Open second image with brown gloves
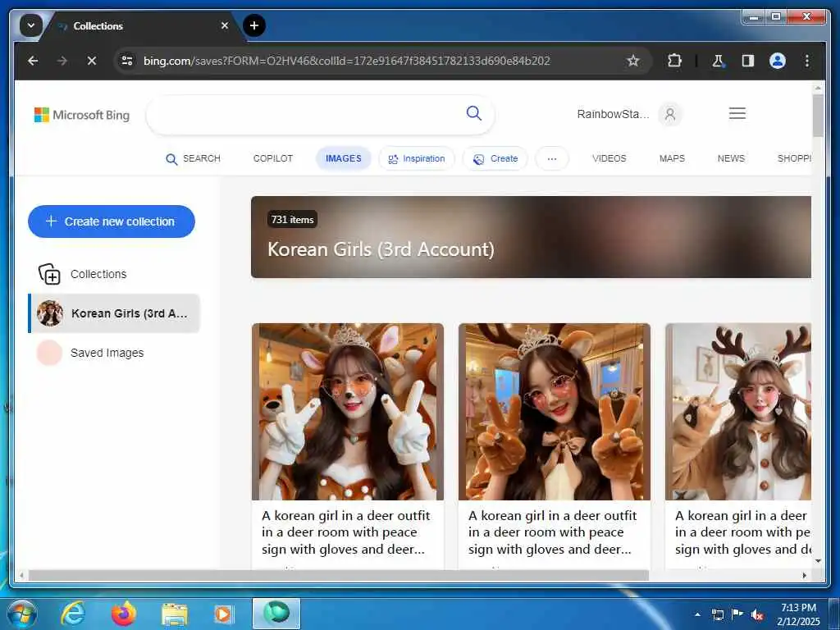The height and width of the screenshot is (630, 840). coord(555,412)
